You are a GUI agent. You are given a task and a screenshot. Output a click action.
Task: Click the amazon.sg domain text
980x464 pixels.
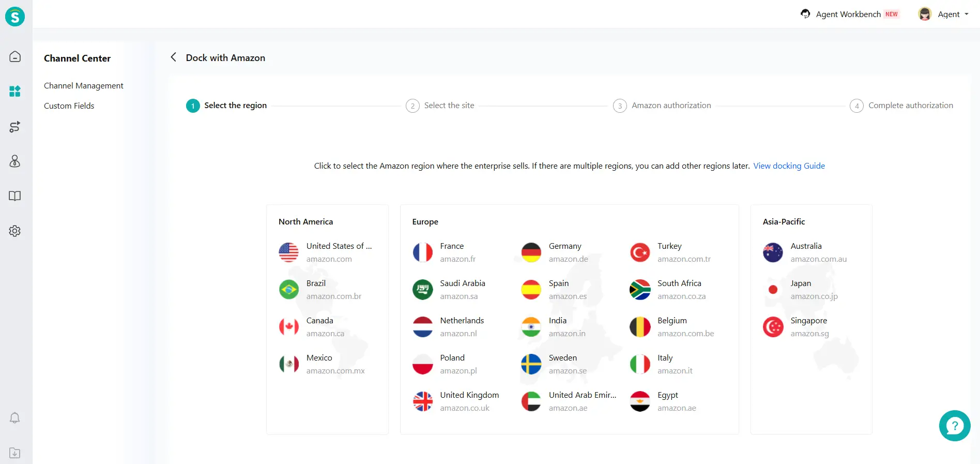coord(810,334)
